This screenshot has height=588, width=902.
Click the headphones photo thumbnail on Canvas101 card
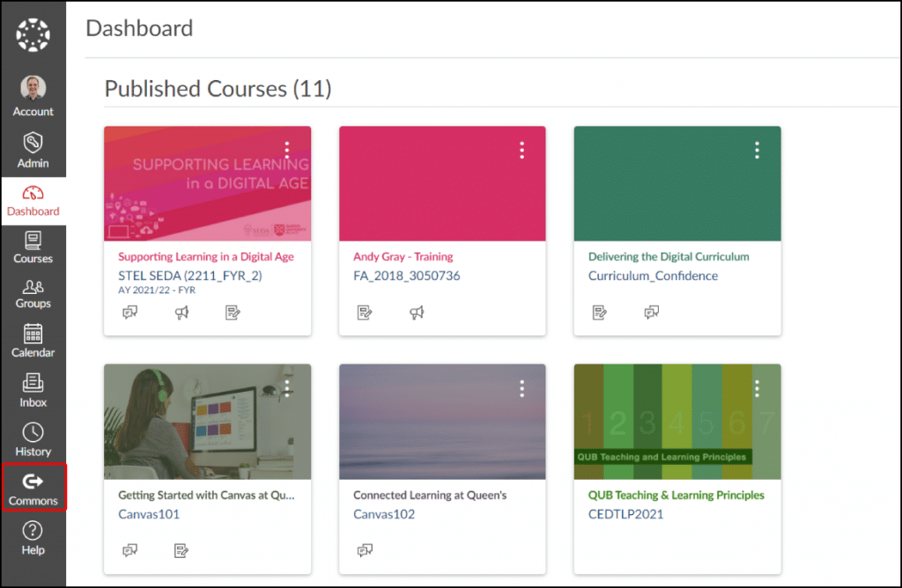tap(207, 421)
